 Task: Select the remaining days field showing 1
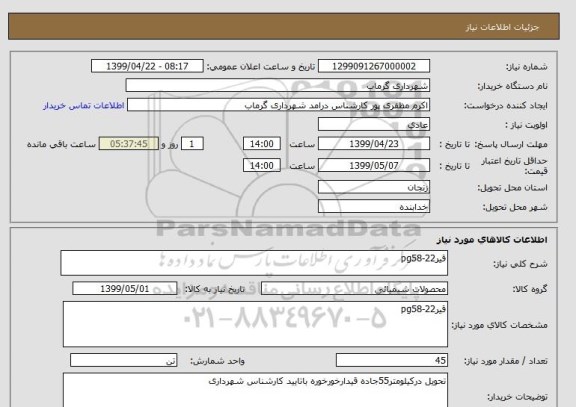click(x=192, y=144)
